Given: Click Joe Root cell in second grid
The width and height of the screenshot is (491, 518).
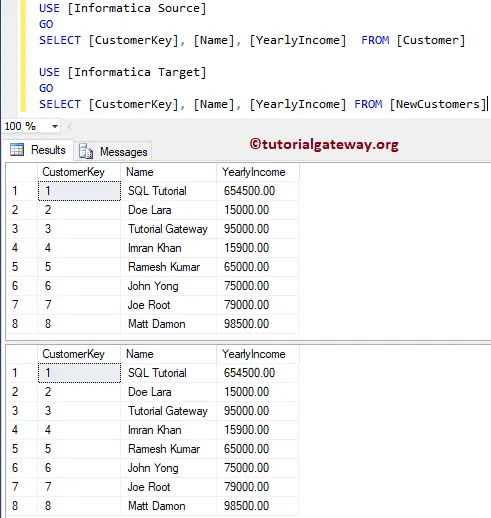Looking at the screenshot, I should (x=168, y=487).
